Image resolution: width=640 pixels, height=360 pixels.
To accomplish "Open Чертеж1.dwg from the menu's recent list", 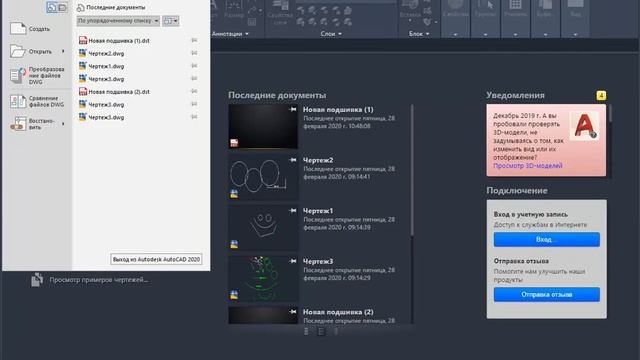I will coord(106,66).
